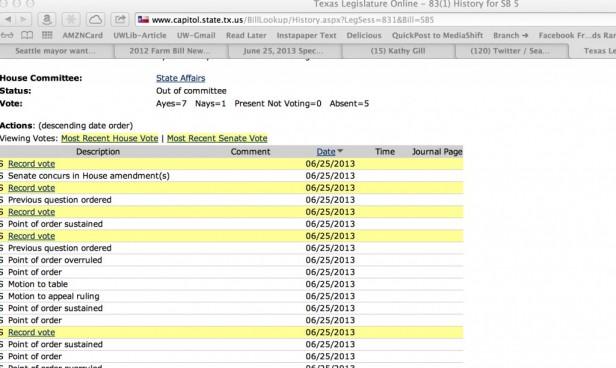Image resolution: width=616 pixels, height=368 pixels.
Task: Select the Motion to table row text
Action: [x=38, y=284]
